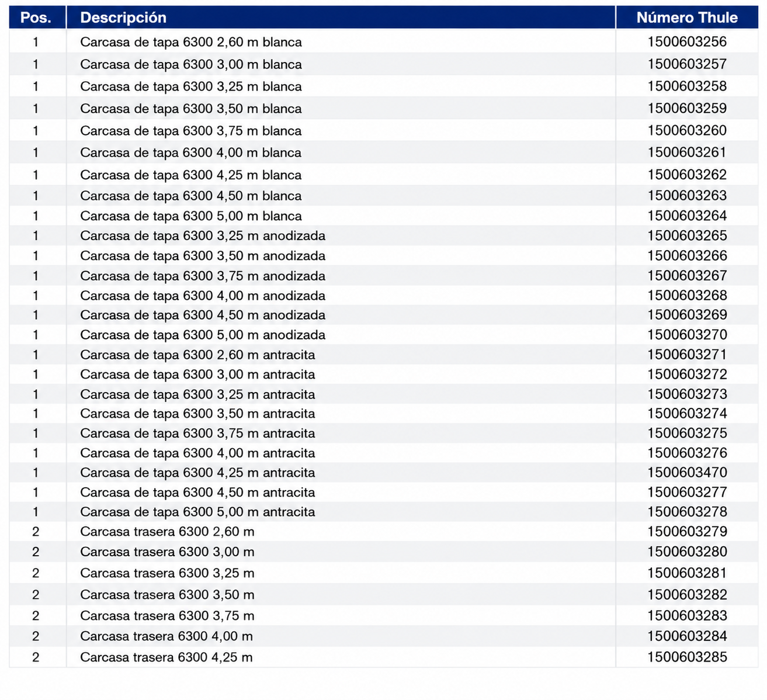The height and width of the screenshot is (700, 767).
Task: Click 'Carcasa de tapa 6300 5,00 m anodizada'
Action: tap(203, 335)
